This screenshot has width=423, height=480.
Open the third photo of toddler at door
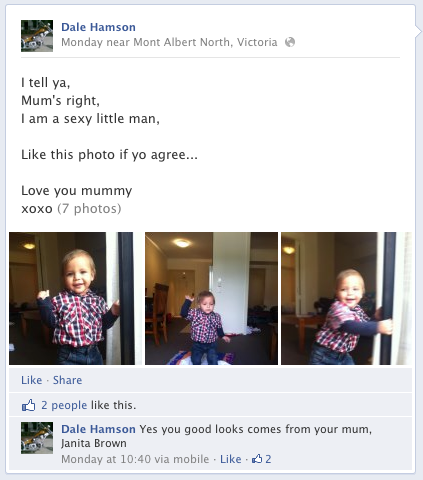[346, 298]
